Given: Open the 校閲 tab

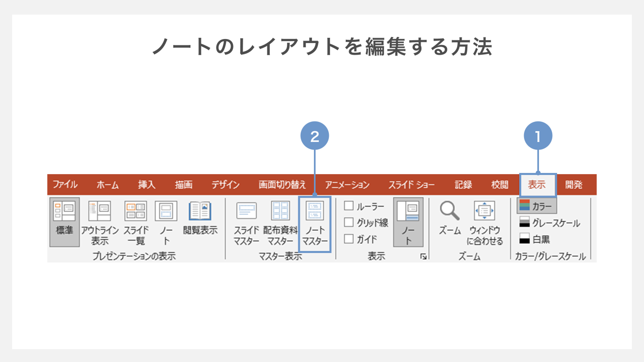Looking at the screenshot, I should point(499,185).
